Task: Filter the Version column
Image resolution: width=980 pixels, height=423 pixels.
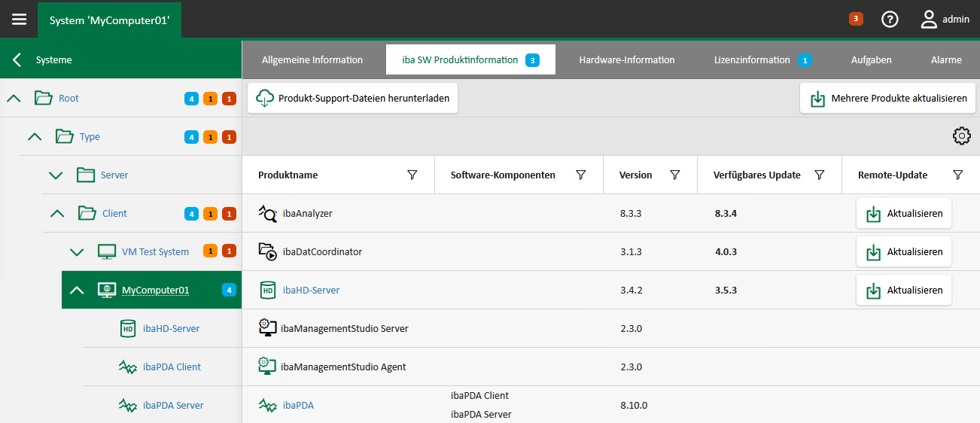Action: [x=675, y=175]
